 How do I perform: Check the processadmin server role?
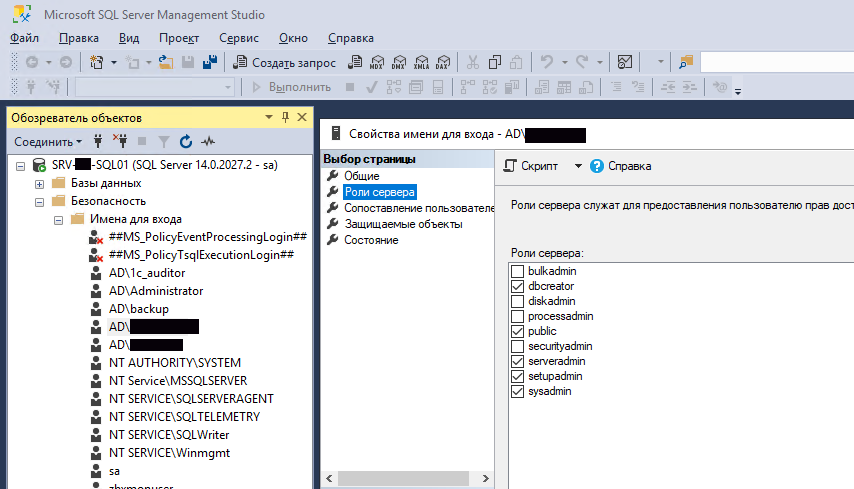pos(517,316)
